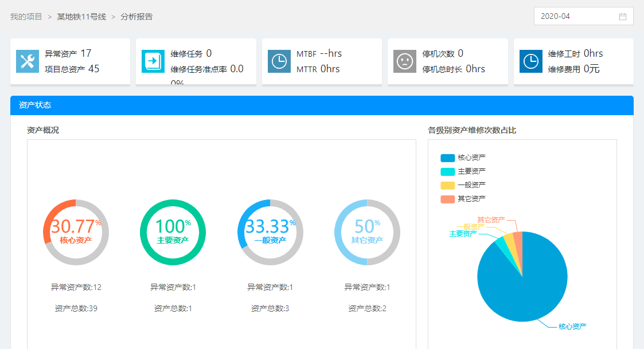Click the MTBF clock icon
Screen dimensions: 644x349
click(279, 61)
